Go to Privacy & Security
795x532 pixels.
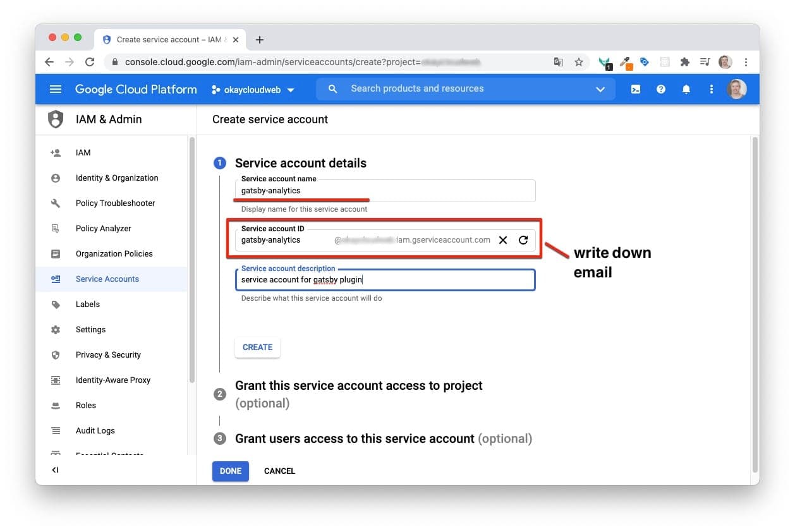(x=111, y=354)
